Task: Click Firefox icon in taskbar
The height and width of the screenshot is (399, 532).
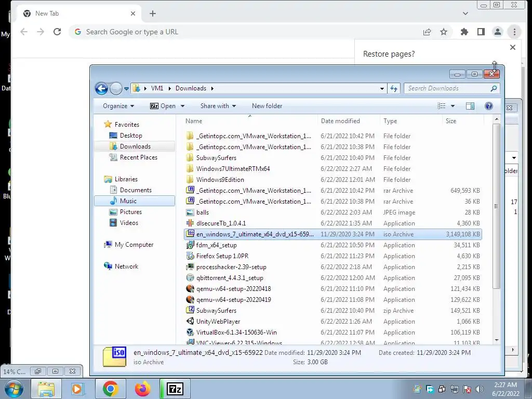Action: [142, 389]
